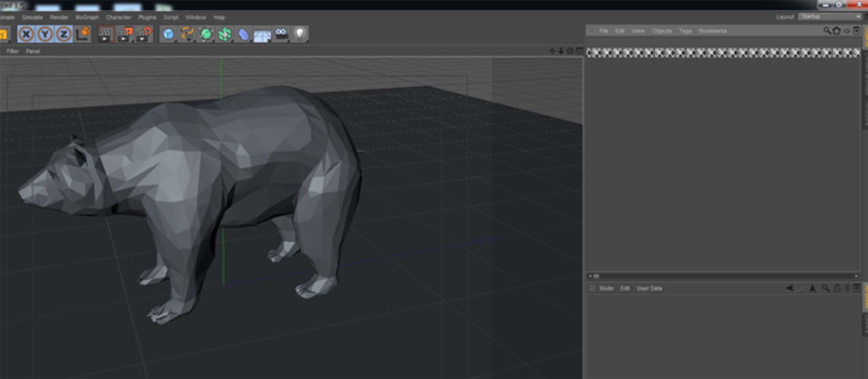Click Attribute Manager up arrow icon
This screenshot has width=868, height=379.
(x=813, y=289)
